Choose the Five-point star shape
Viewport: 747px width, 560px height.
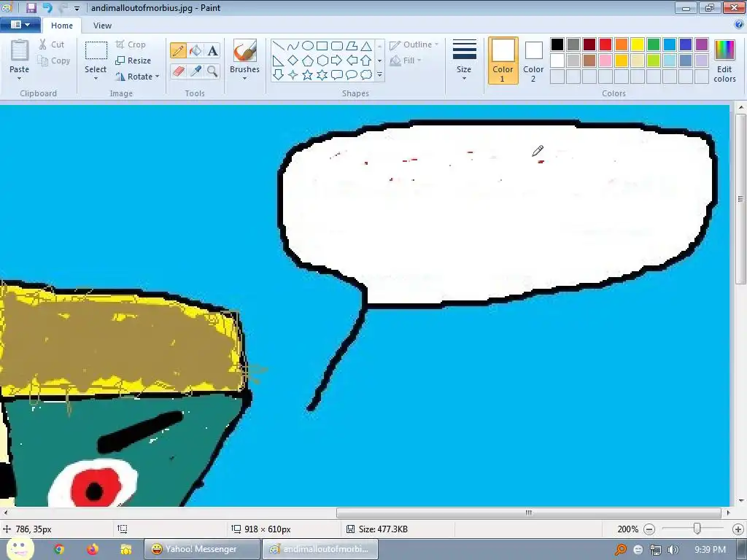click(x=308, y=75)
